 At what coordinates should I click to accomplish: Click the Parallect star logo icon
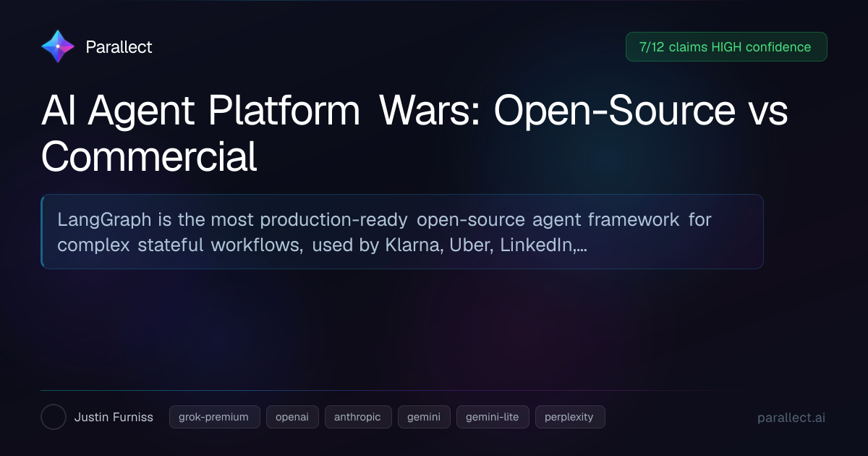[x=58, y=46]
